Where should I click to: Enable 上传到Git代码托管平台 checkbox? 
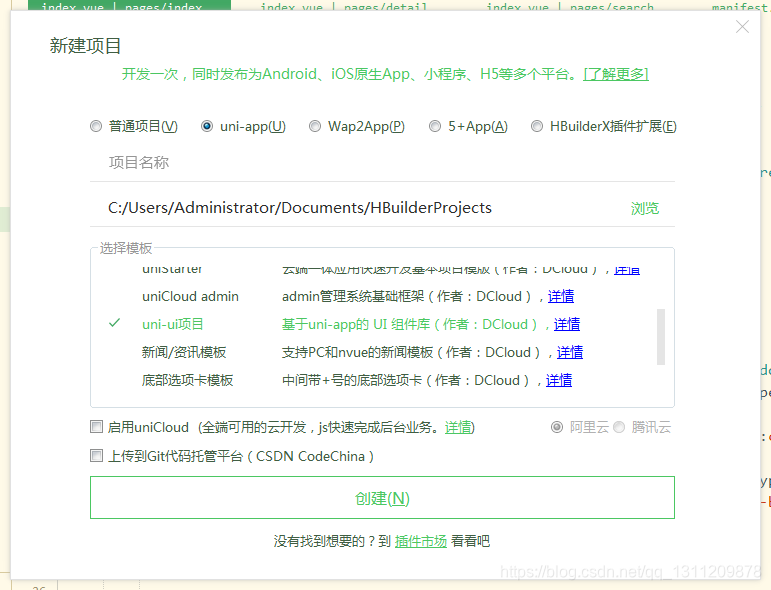point(96,456)
